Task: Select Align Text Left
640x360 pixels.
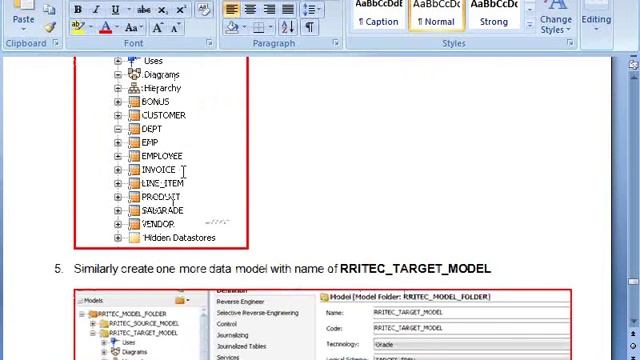Action: point(231,9)
